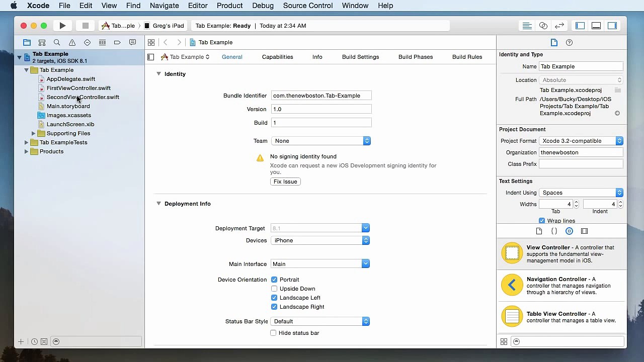This screenshot has width=644, height=362.
Task: Select the Tab Example scheme
Action: coord(119,26)
